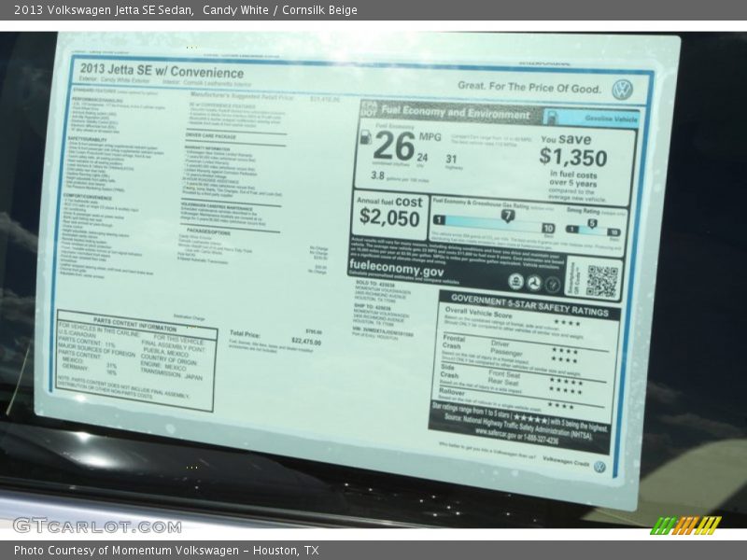747x560 pixels.
Task: Click the '$1,350' fuel savings amount
Action: (573, 157)
